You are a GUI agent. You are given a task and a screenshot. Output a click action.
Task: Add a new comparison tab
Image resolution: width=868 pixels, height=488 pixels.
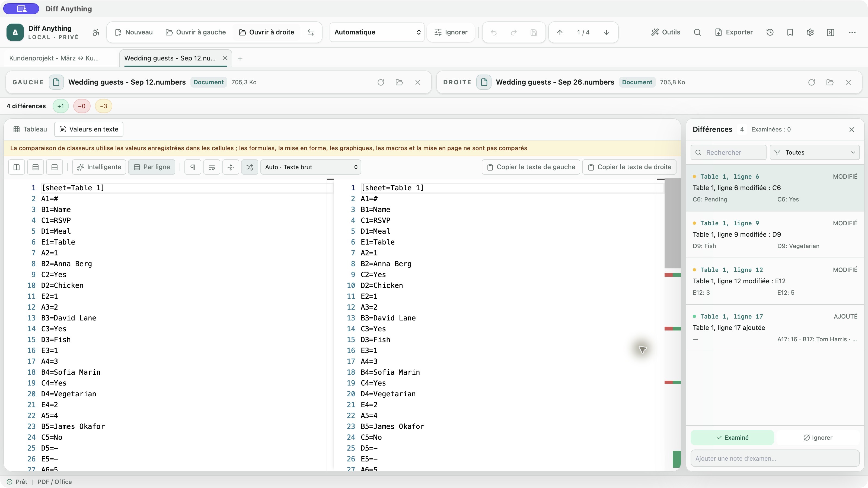point(240,59)
